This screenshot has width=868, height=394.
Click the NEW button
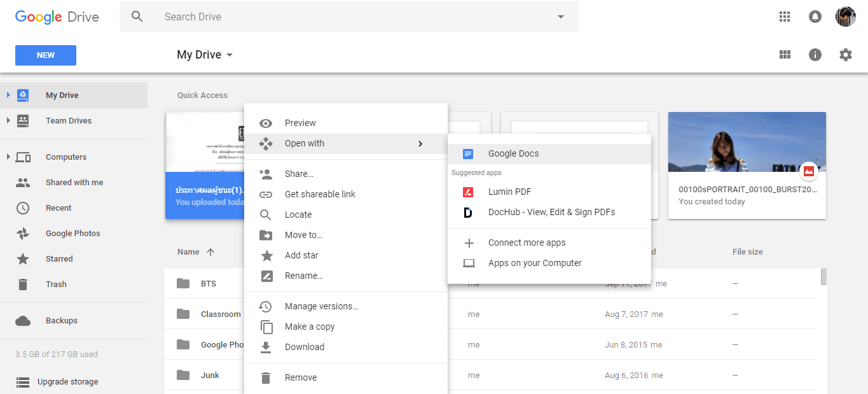coord(45,55)
